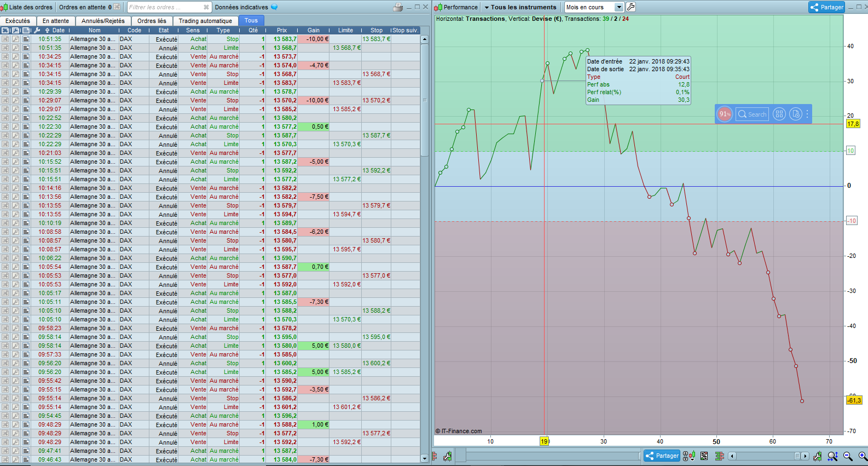Click the chart horizontal scrollbar thumb handle
This screenshot has width=868, height=466.
[797, 456]
